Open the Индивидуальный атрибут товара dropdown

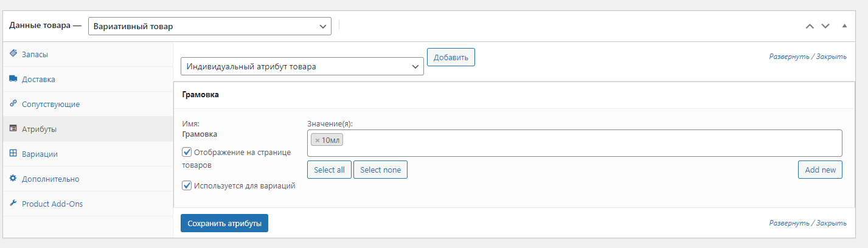[x=302, y=66]
